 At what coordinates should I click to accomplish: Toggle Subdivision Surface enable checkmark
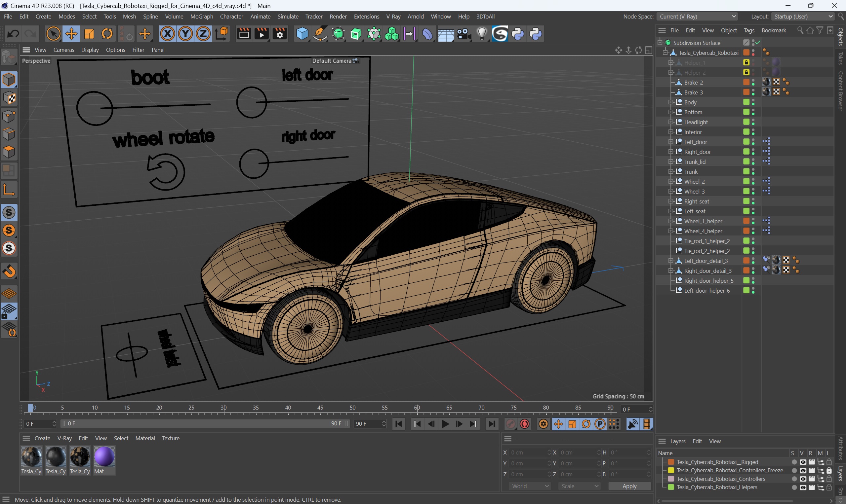pyautogui.click(x=758, y=43)
